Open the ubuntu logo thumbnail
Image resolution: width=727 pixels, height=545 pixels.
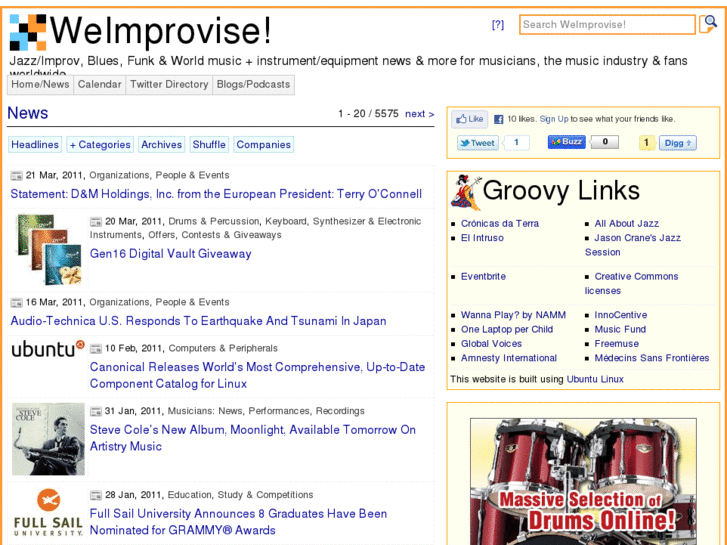[48, 349]
